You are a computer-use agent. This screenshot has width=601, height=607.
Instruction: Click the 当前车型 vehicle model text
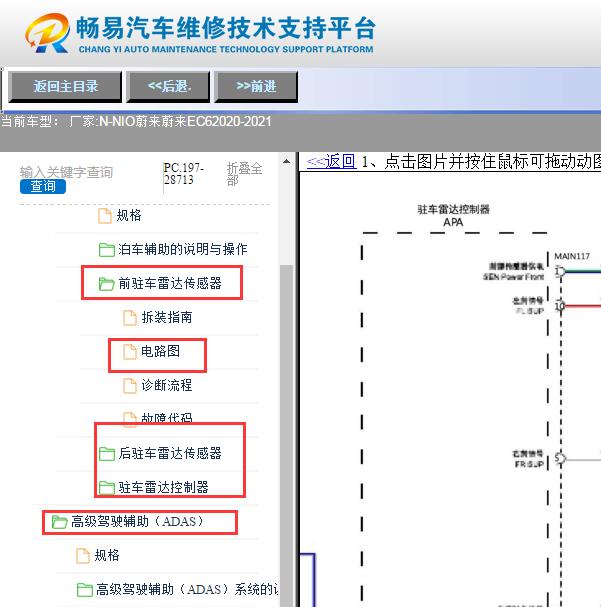tap(137, 122)
